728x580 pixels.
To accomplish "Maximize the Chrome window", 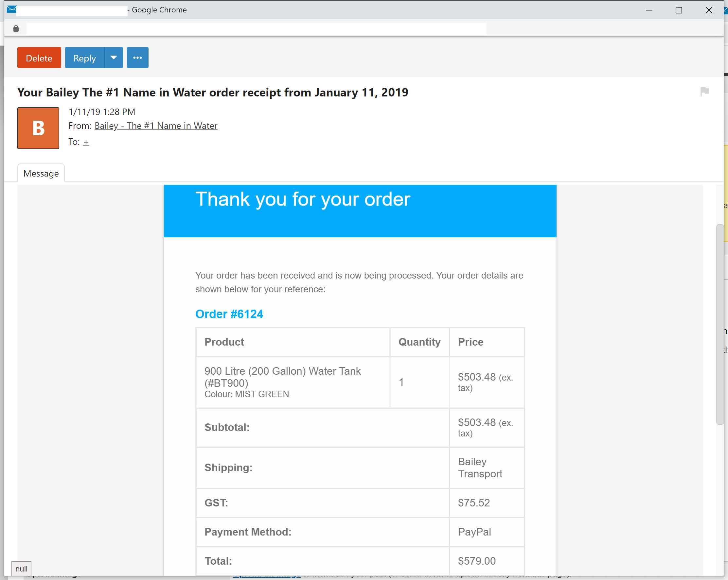I will pyautogui.click(x=679, y=10).
